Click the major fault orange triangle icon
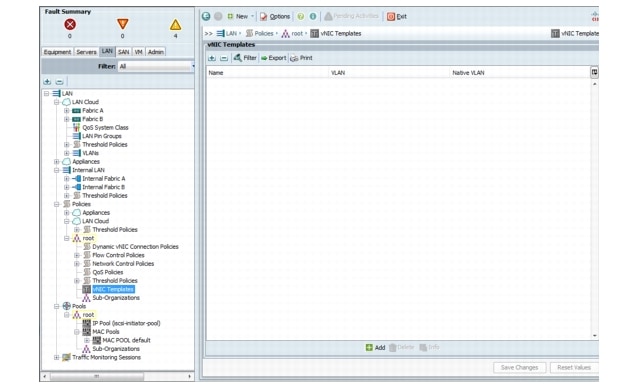Screen dimensions: 642x388 tap(122, 24)
